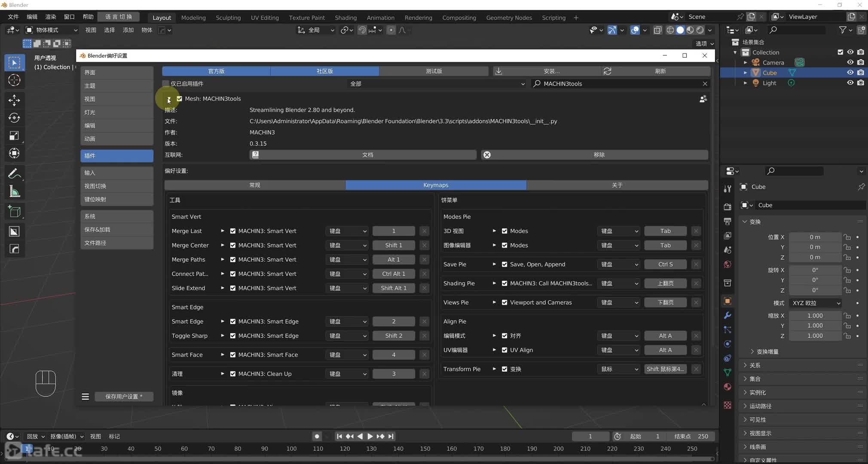
Task: Click the Remove add-on button
Action: (x=594, y=155)
